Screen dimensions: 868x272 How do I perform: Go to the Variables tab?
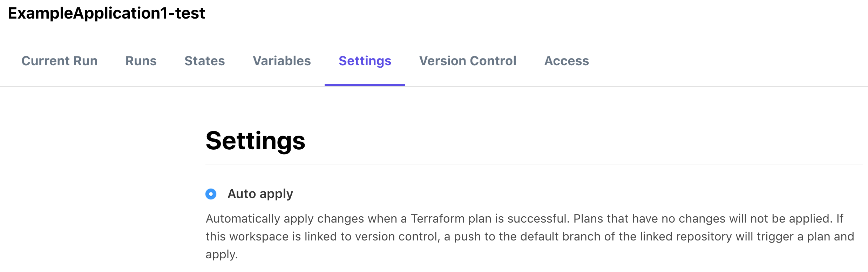point(282,61)
